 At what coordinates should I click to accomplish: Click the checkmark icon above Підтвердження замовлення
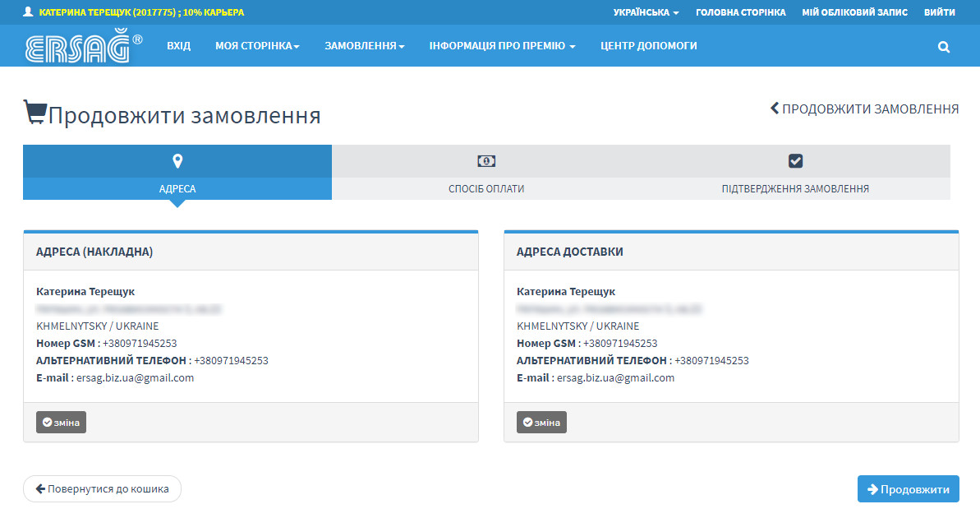coord(795,160)
